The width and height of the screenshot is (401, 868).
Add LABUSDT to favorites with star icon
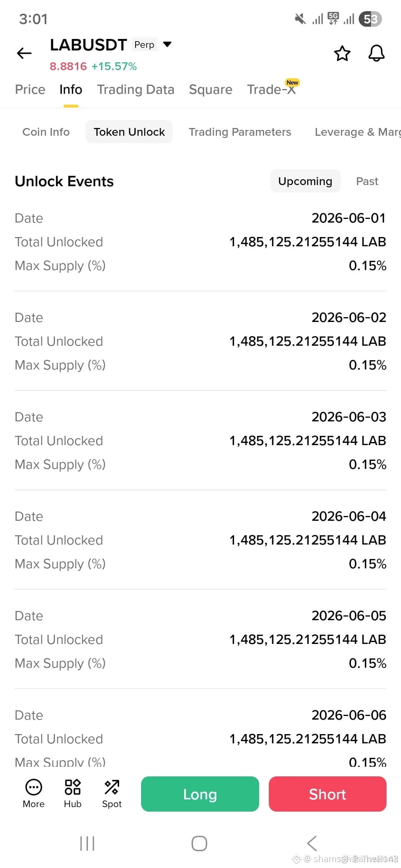342,53
